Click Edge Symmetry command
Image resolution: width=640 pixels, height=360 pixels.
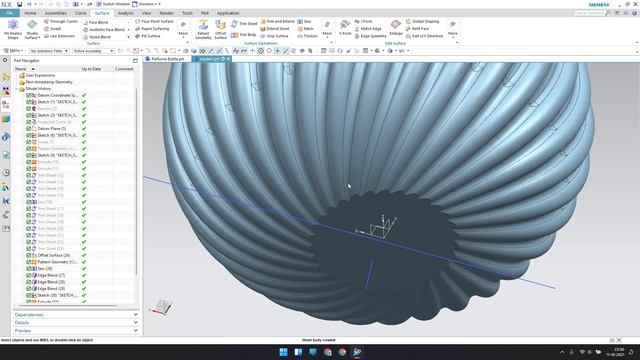370,36
